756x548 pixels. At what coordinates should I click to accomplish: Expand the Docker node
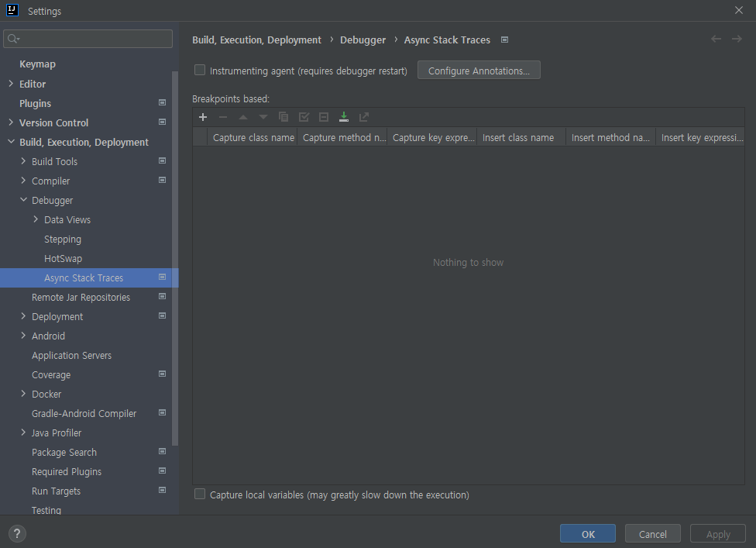click(x=23, y=394)
